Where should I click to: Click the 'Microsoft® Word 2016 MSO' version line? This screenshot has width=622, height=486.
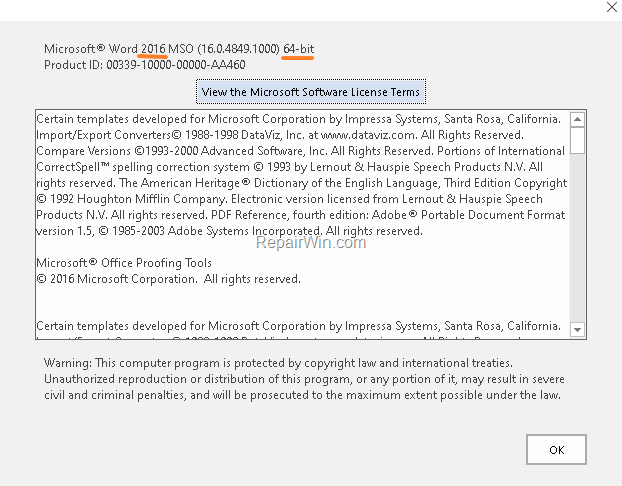(179, 49)
